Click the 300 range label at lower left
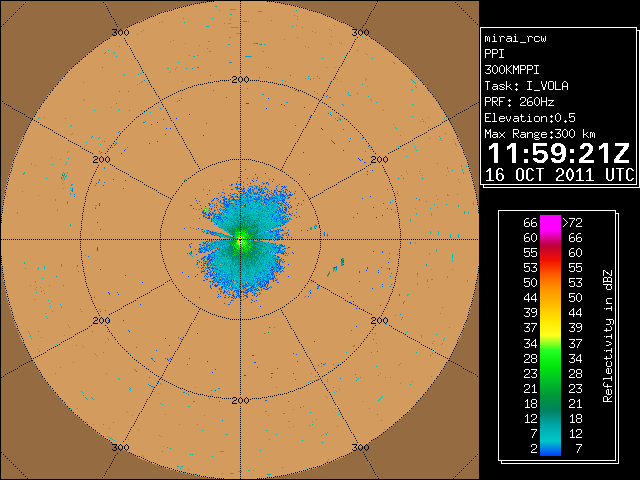The image size is (640, 480). tap(120, 447)
